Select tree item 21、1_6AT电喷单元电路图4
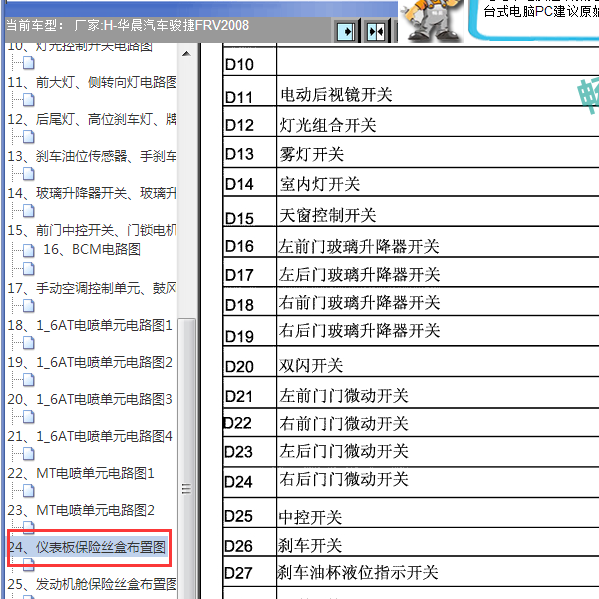 [90, 436]
